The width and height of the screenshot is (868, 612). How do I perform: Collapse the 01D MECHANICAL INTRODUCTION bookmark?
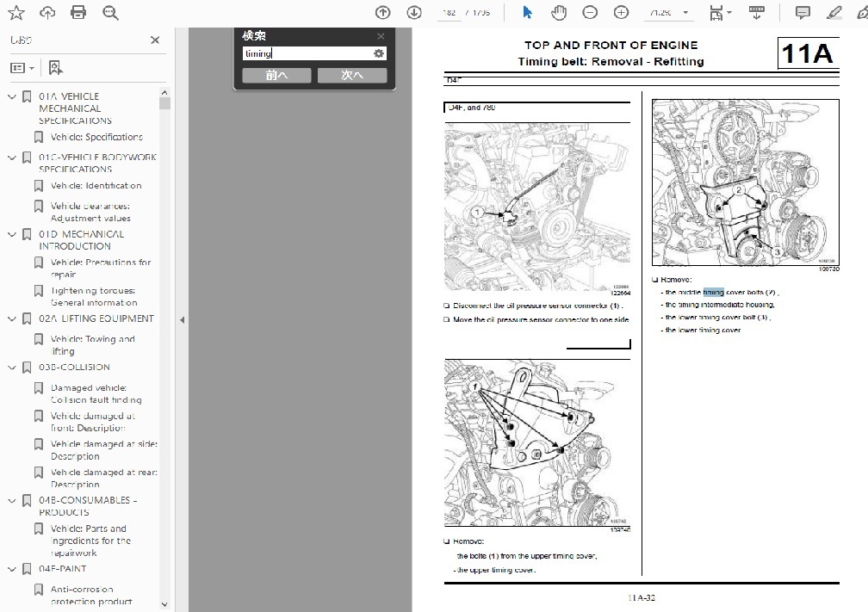(12, 235)
